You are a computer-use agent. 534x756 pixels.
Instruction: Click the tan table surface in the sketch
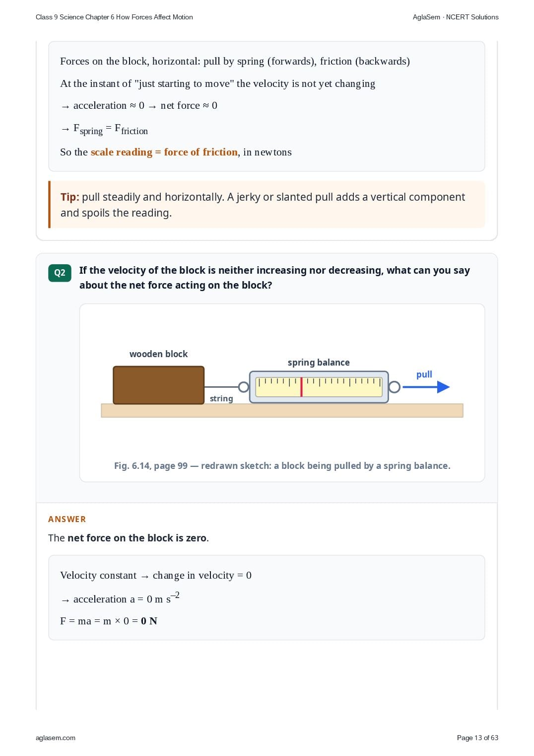282,410
